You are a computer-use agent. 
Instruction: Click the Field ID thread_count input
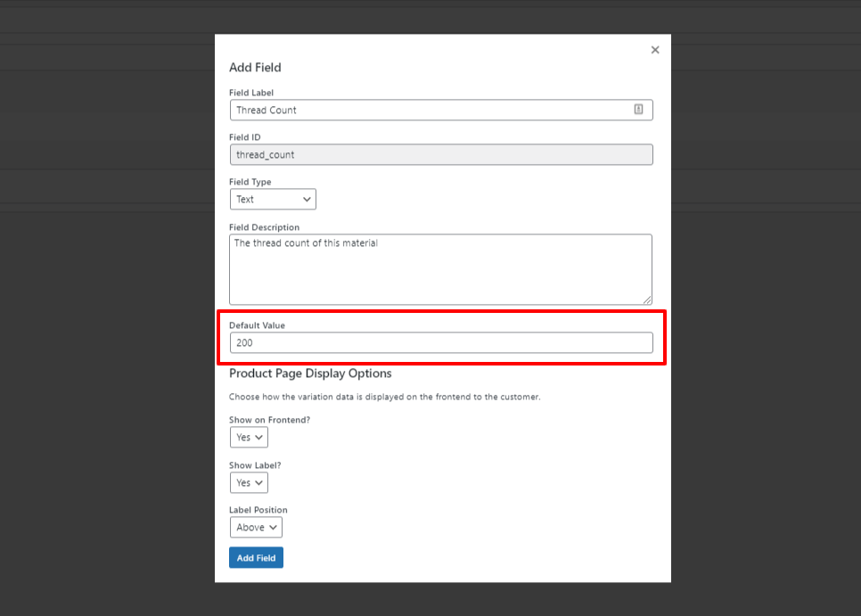440,154
